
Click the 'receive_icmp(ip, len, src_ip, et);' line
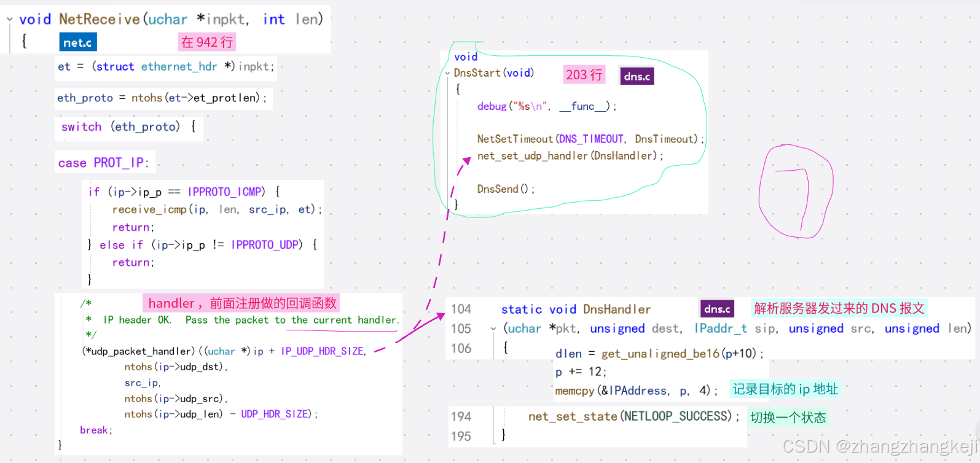[217, 209]
